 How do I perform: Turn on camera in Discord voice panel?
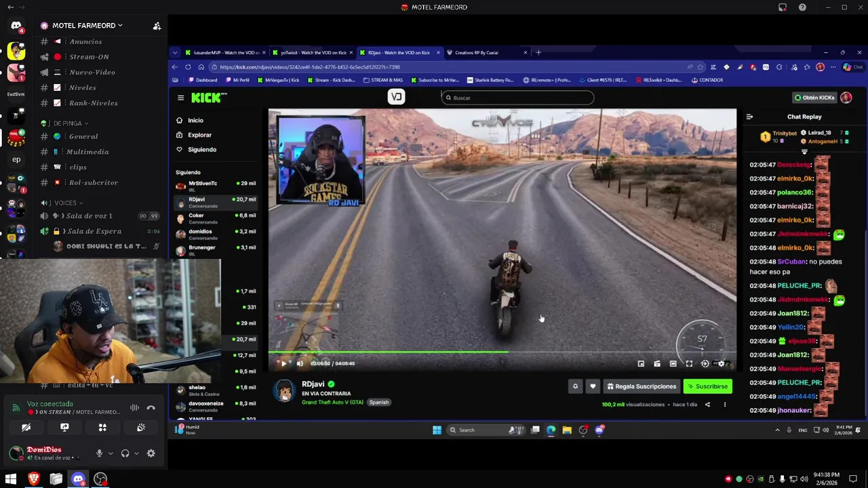coord(26,428)
